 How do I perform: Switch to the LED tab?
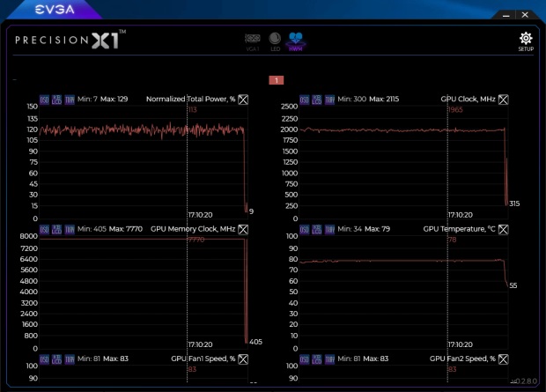(275, 42)
